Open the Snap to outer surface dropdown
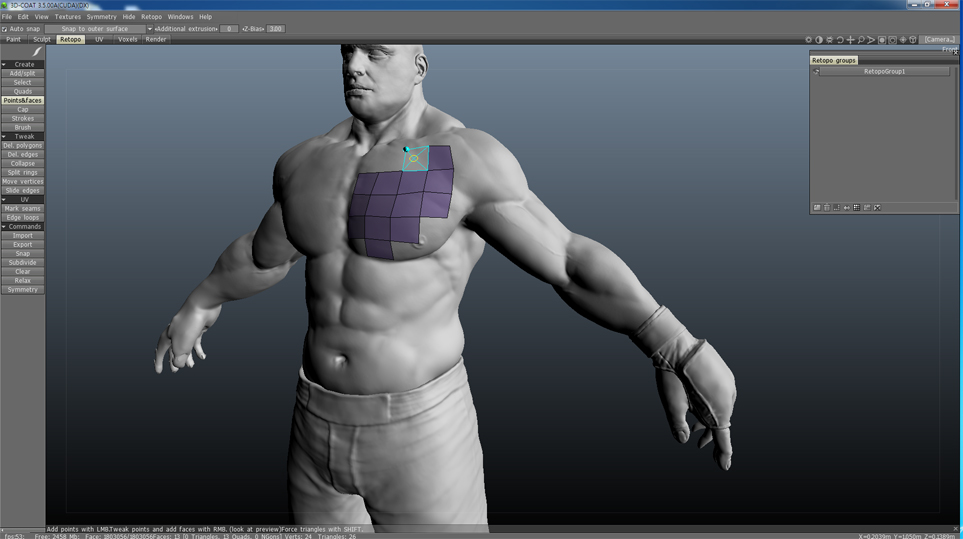 [x=98, y=29]
